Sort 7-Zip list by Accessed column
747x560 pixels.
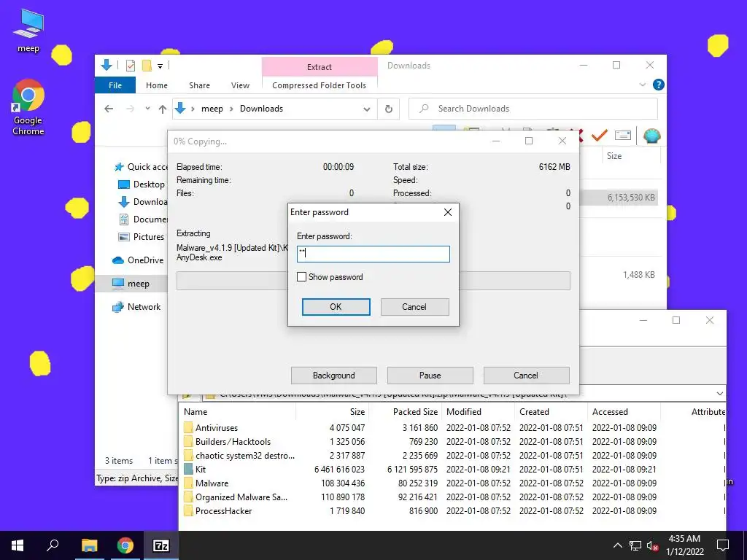(x=624, y=412)
